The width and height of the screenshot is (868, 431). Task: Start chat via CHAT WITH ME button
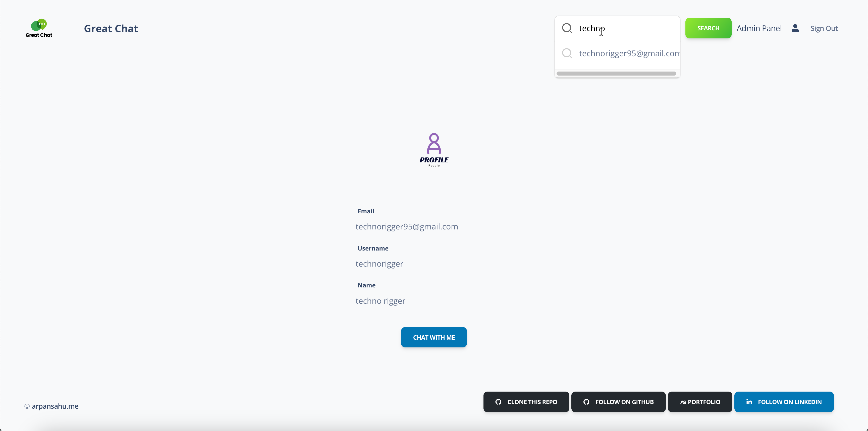click(434, 337)
